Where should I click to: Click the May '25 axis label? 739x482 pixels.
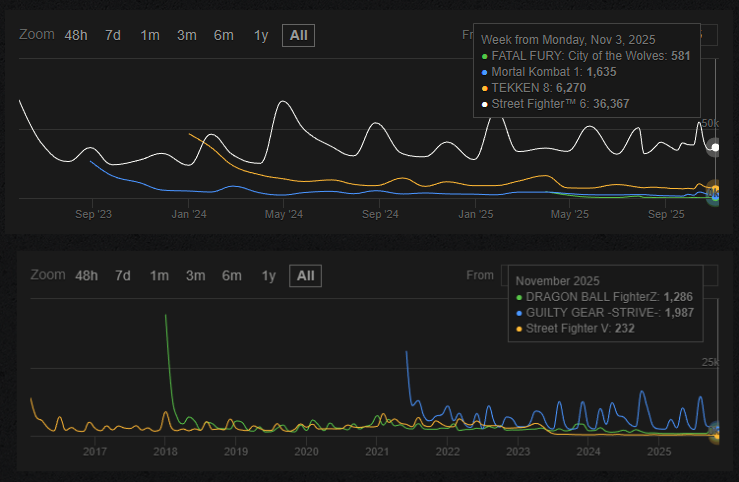coord(569,214)
